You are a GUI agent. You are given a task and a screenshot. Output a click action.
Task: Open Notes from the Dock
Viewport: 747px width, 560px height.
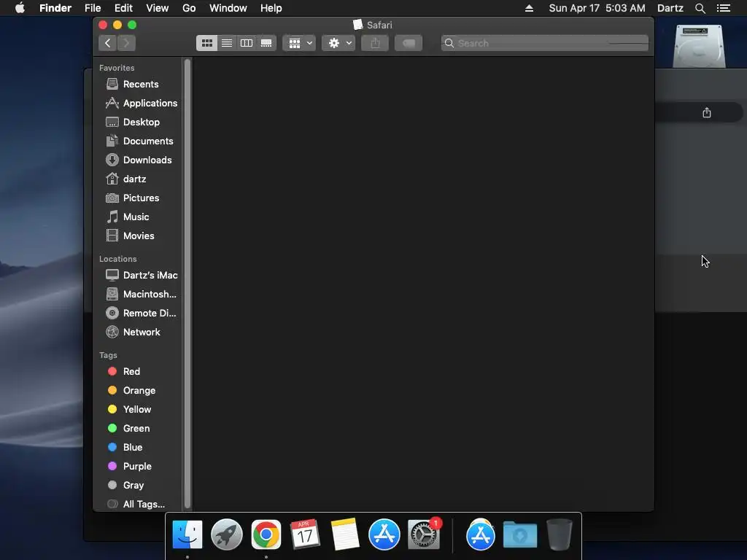pos(345,534)
